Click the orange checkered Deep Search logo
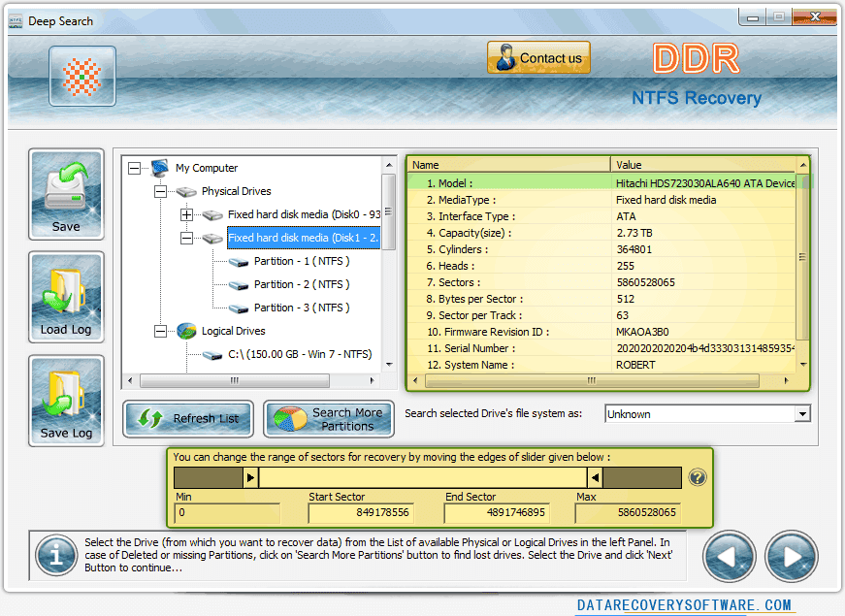The height and width of the screenshot is (616, 845). pyautogui.click(x=82, y=76)
